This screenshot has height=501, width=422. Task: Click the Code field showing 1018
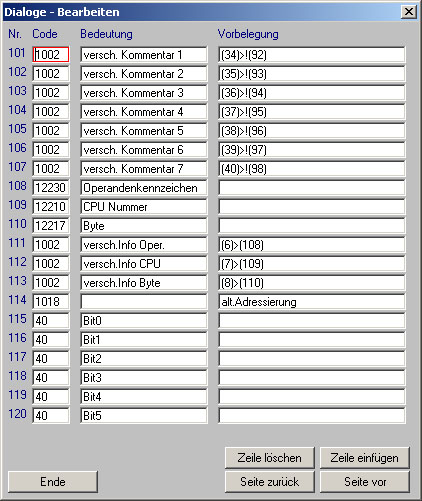tap(51, 301)
